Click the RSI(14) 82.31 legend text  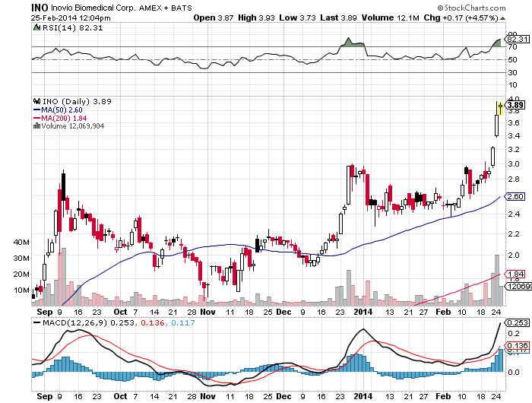73,28
